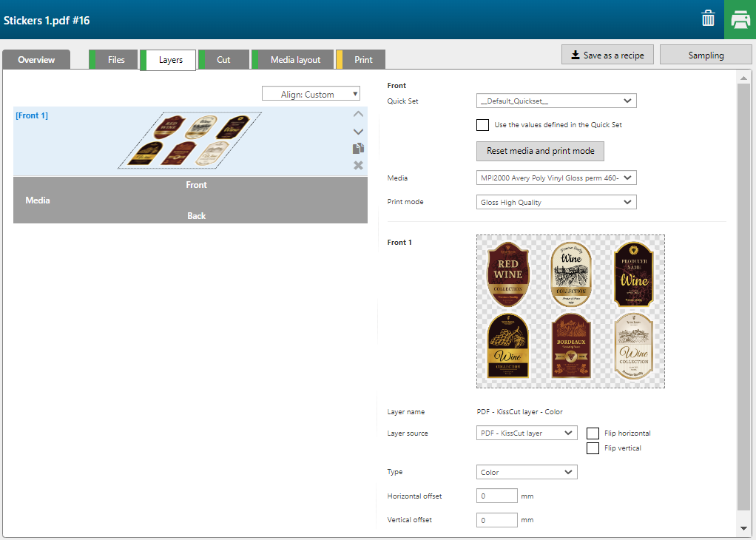Move Front 1 layer up with chevron
The image size is (756, 540).
pos(358,114)
